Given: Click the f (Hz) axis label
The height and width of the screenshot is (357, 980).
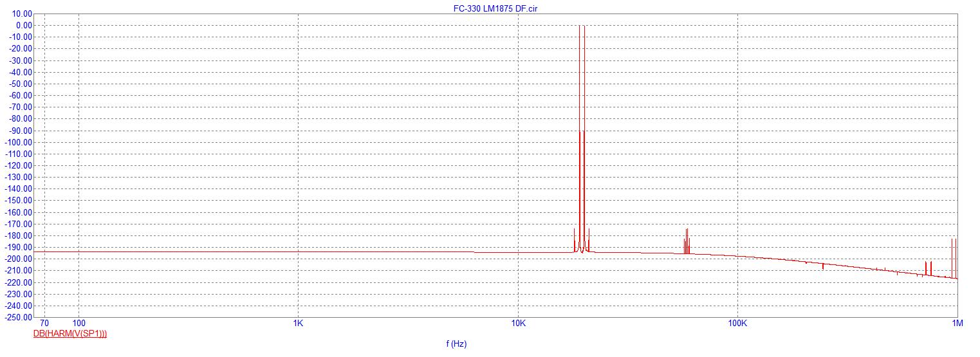Looking at the screenshot, I should pos(456,344).
